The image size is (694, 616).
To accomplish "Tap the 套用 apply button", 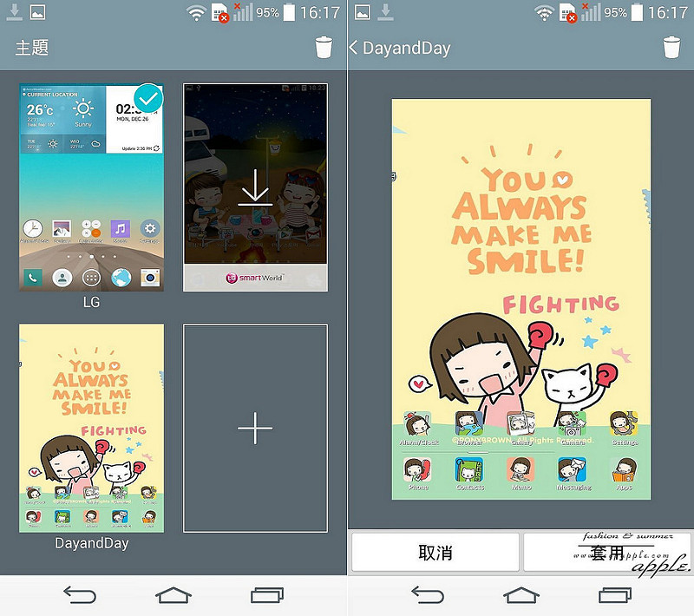I will point(606,553).
